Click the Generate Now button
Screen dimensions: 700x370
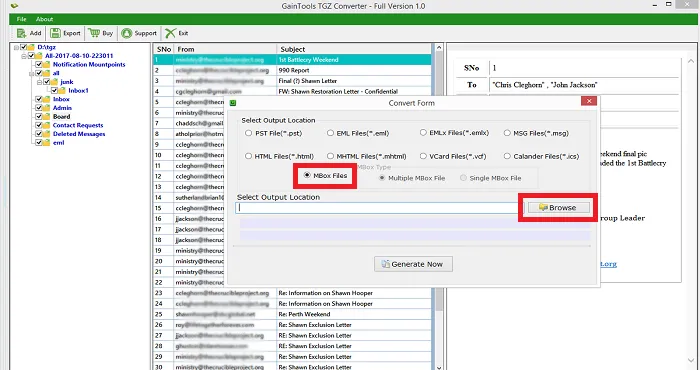(413, 264)
